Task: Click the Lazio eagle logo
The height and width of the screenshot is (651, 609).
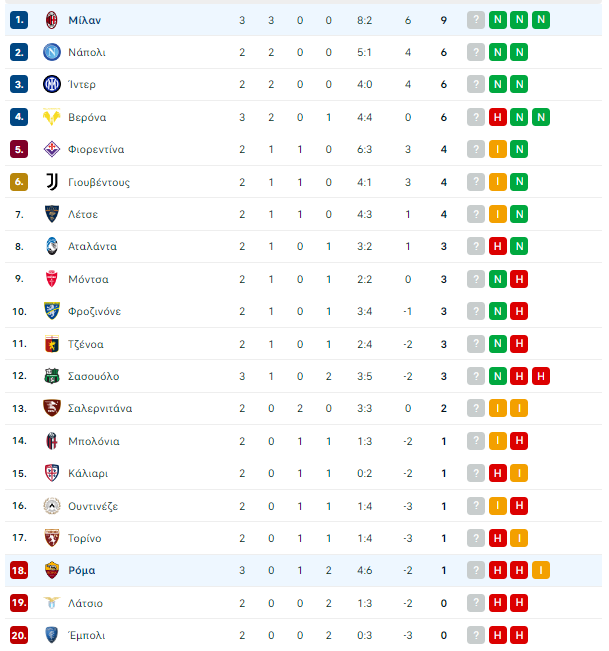Action: 51,602
